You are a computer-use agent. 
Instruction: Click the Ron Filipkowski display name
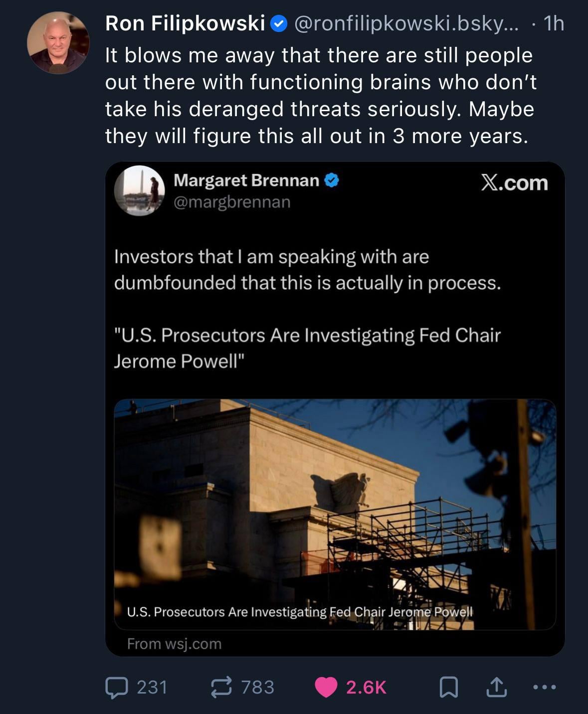(x=185, y=23)
